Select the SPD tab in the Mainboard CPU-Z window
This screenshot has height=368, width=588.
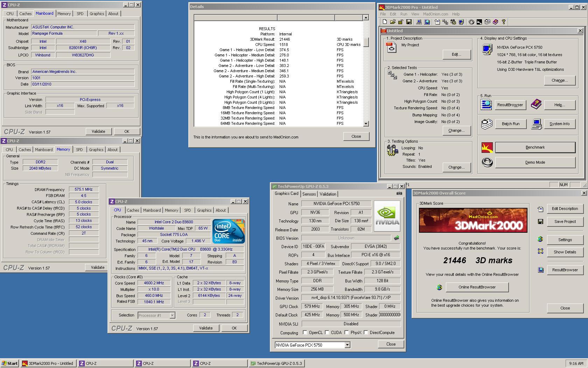(x=80, y=14)
